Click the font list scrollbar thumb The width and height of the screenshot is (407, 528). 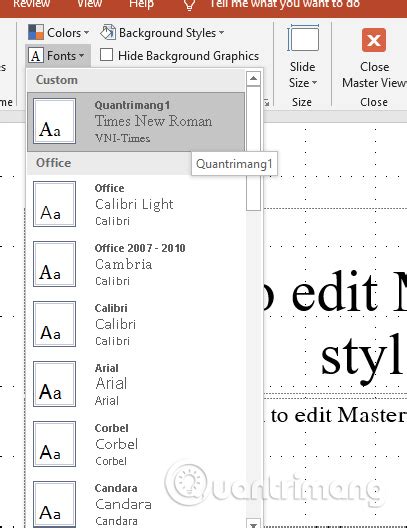(253, 148)
